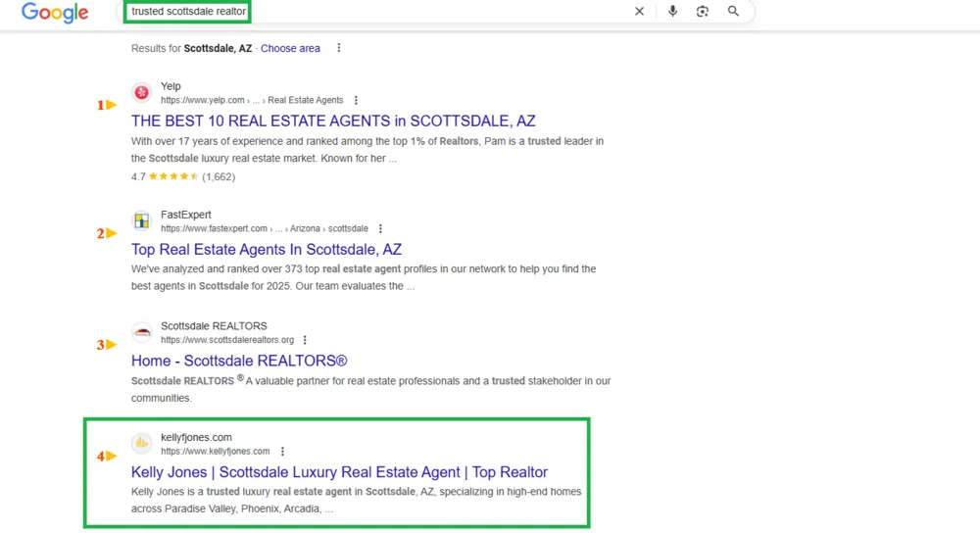
Task: Open Google Lens image search
Action: pyautogui.click(x=703, y=12)
